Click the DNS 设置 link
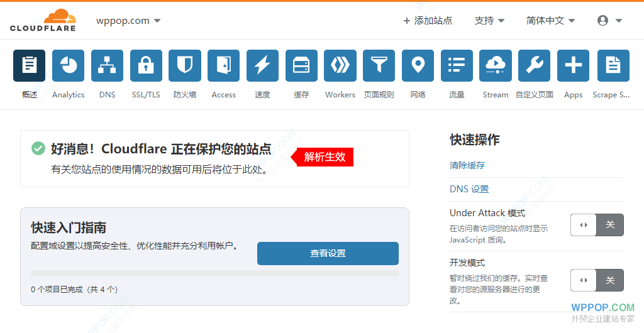 point(469,189)
